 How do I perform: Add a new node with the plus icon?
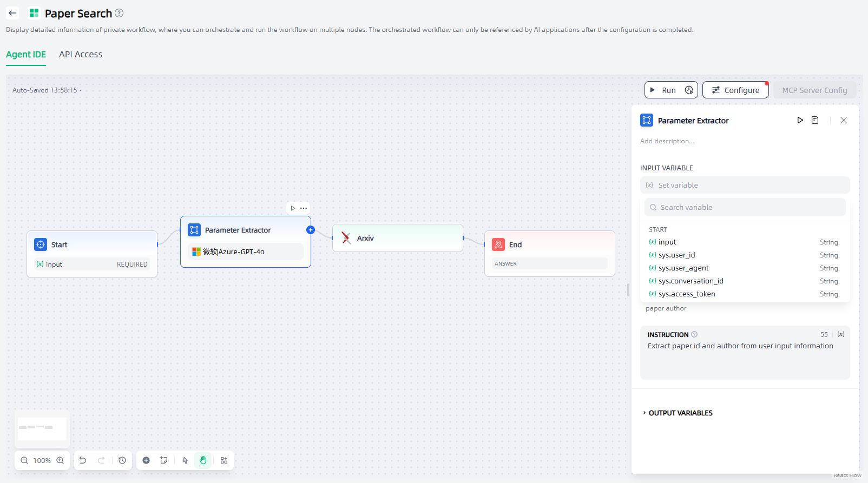(x=146, y=460)
